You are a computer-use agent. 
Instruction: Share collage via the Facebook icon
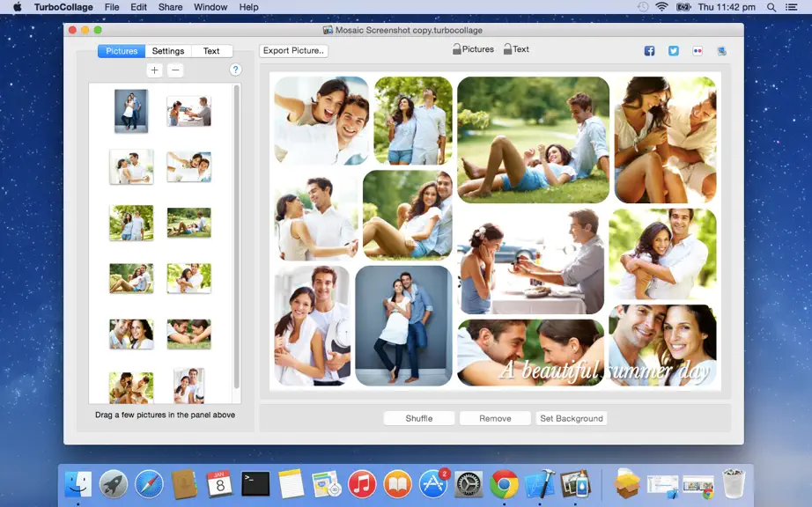[649, 51]
